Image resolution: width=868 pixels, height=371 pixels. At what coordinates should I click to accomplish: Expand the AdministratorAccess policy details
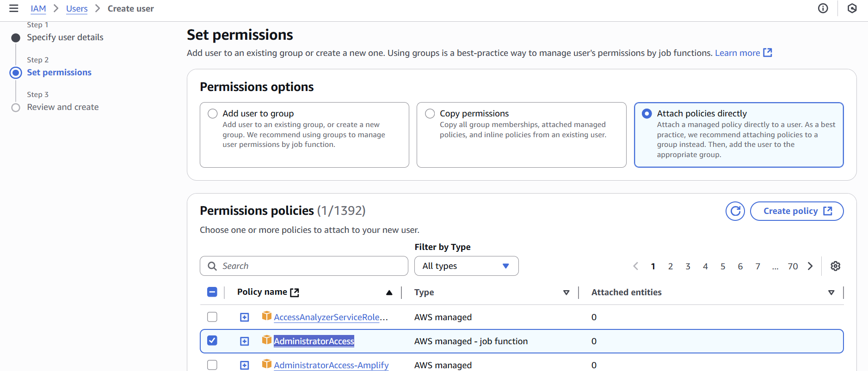(245, 341)
